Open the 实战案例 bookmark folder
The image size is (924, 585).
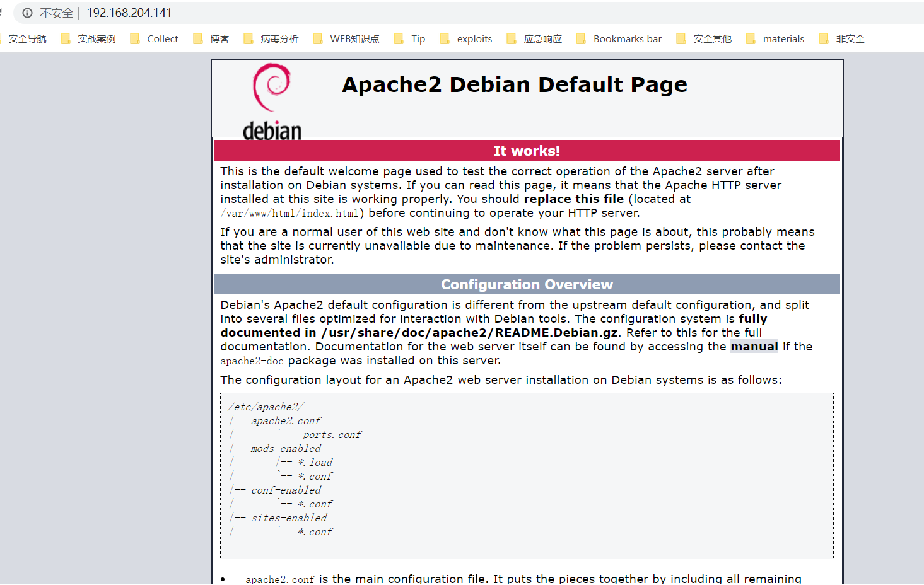88,38
